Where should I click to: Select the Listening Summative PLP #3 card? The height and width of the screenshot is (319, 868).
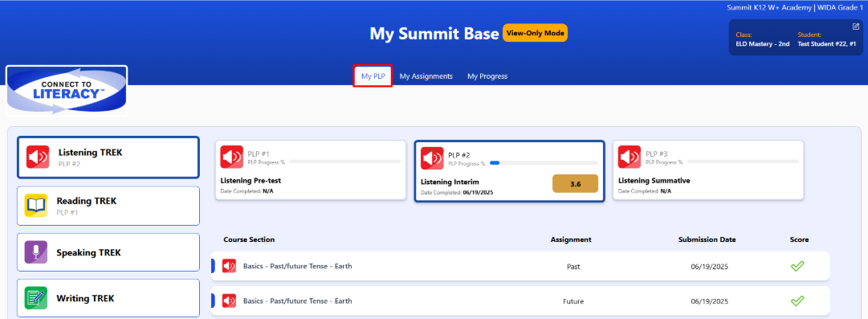point(708,170)
